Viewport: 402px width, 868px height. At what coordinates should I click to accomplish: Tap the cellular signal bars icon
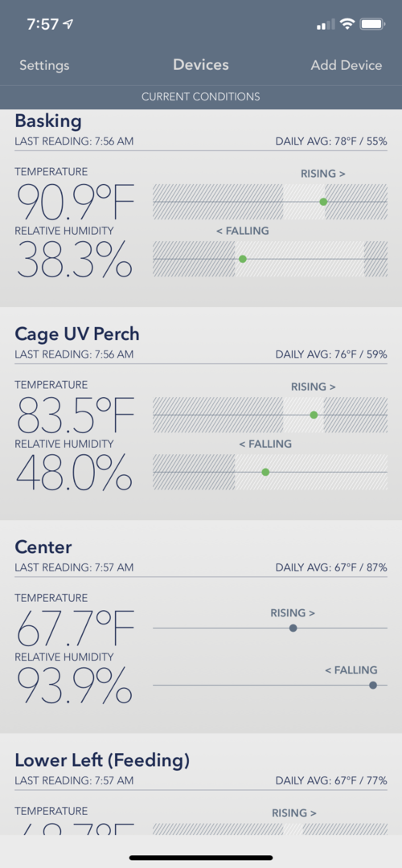[x=326, y=24]
